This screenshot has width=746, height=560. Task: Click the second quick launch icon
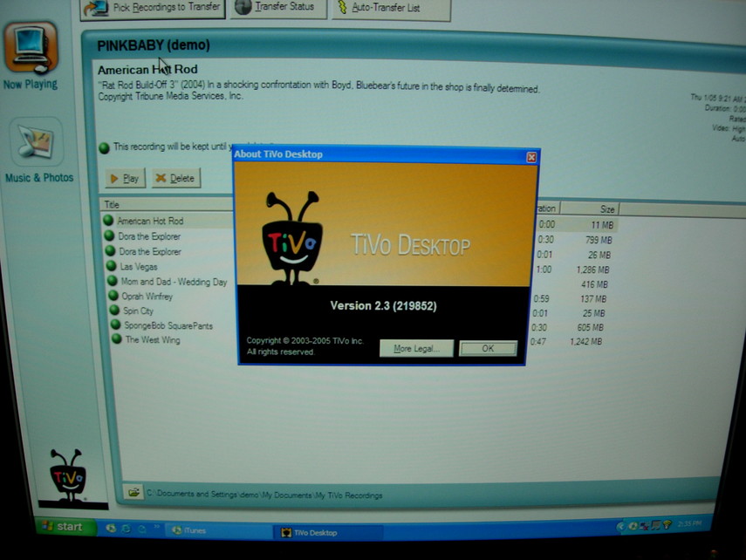pyautogui.click(x=127, y=529)
